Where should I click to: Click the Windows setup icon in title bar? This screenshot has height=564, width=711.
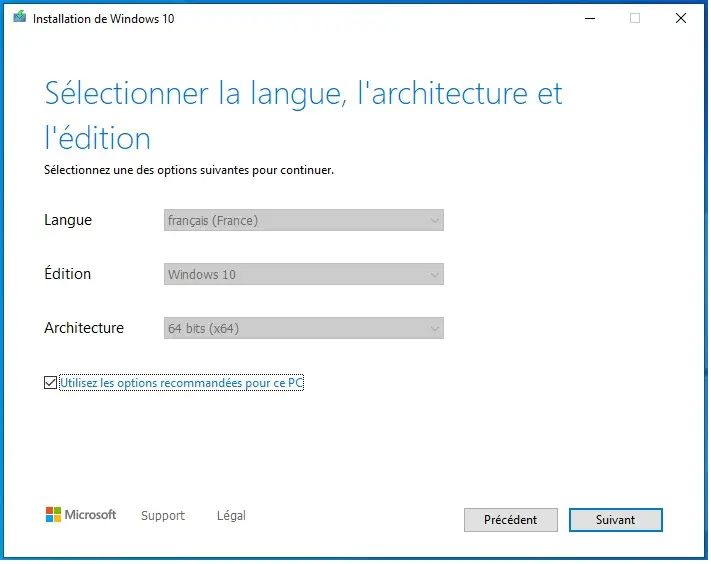point(19,17)
